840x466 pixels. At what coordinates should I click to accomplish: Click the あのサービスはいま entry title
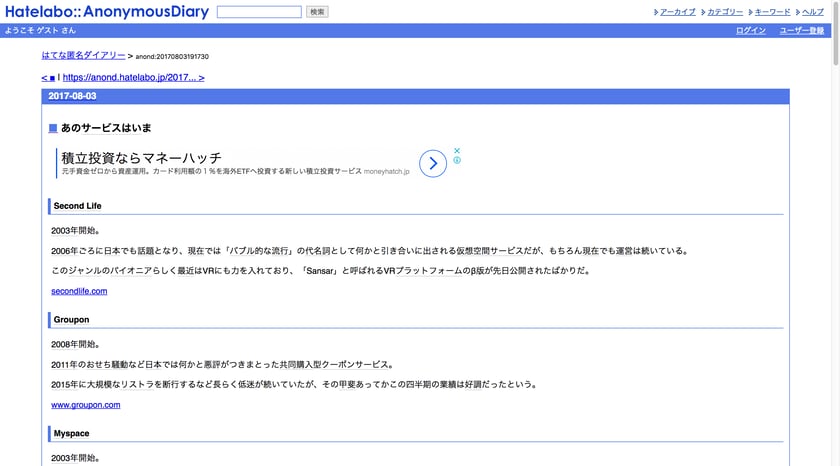click(x=106, y=128)
